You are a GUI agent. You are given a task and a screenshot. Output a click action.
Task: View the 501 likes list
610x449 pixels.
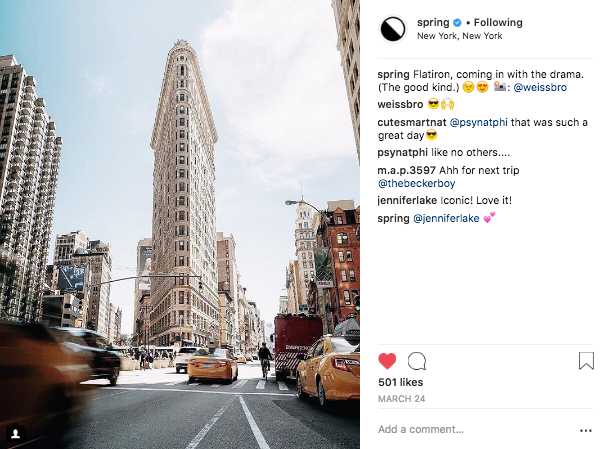pyautogui.click(x=400, y=382)
